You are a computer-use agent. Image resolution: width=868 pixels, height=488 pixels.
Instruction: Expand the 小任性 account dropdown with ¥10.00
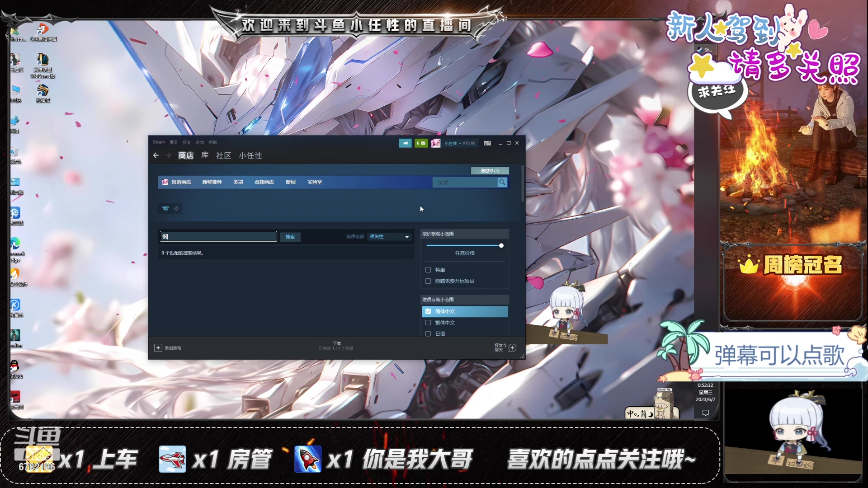(x=460, y=143)
